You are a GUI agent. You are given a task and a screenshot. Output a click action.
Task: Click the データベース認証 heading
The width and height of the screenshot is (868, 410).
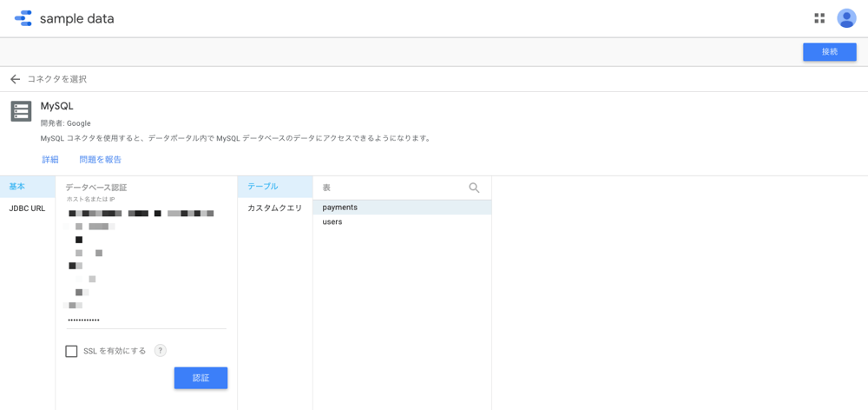click(97, 188)
